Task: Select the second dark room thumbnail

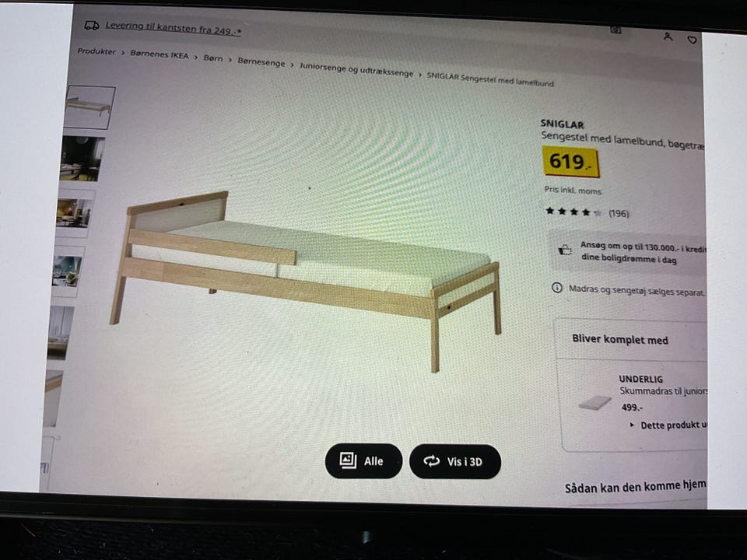Action: pos(82,159)
